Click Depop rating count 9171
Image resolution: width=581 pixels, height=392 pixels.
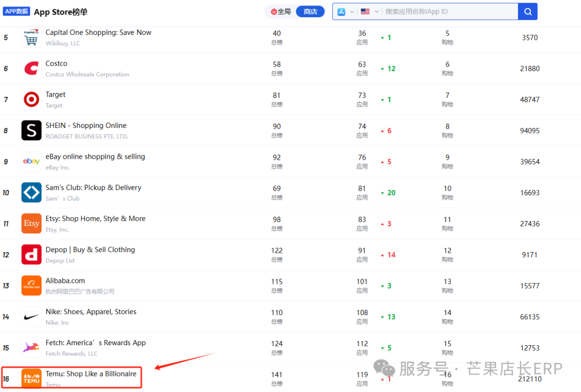click(530, 255)
